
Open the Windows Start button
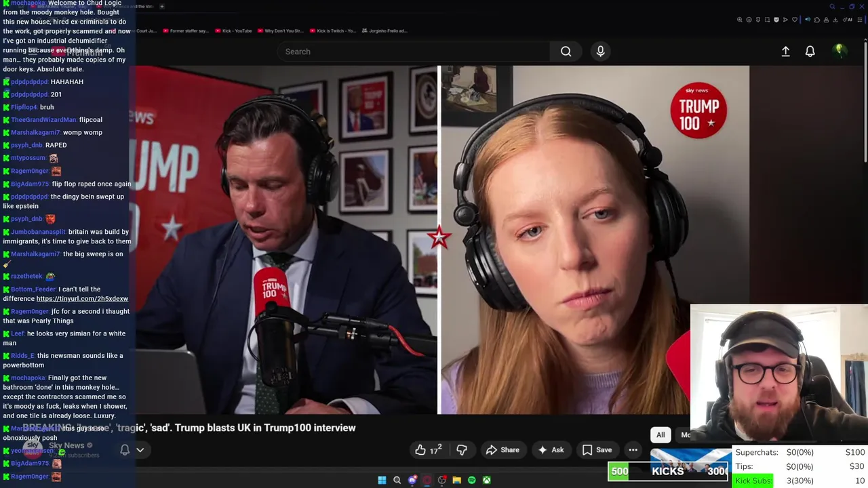point(382,480)
